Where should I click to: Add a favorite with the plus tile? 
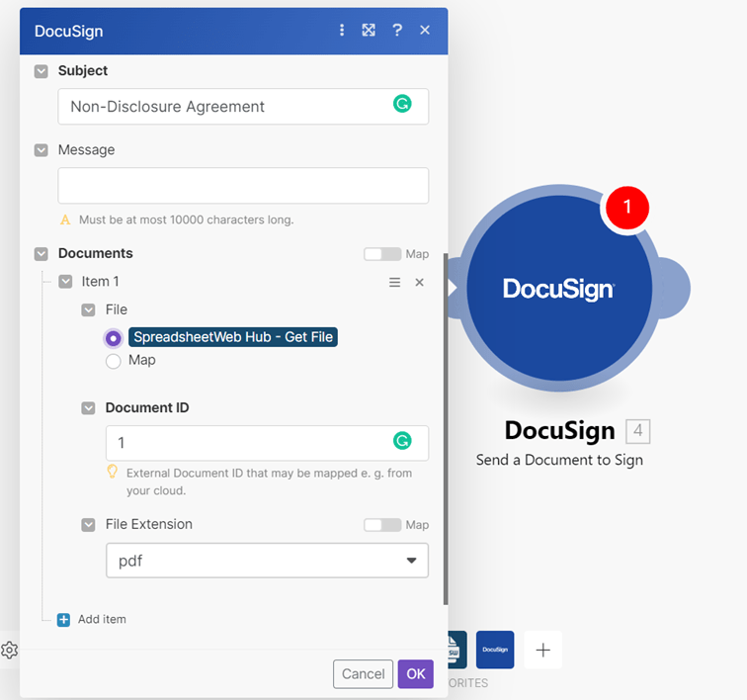543,650
